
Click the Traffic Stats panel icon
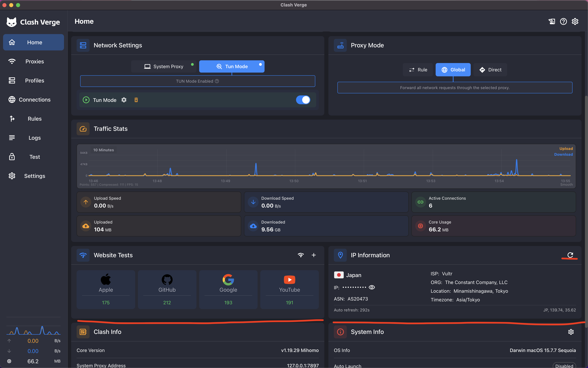coord(83,129)
